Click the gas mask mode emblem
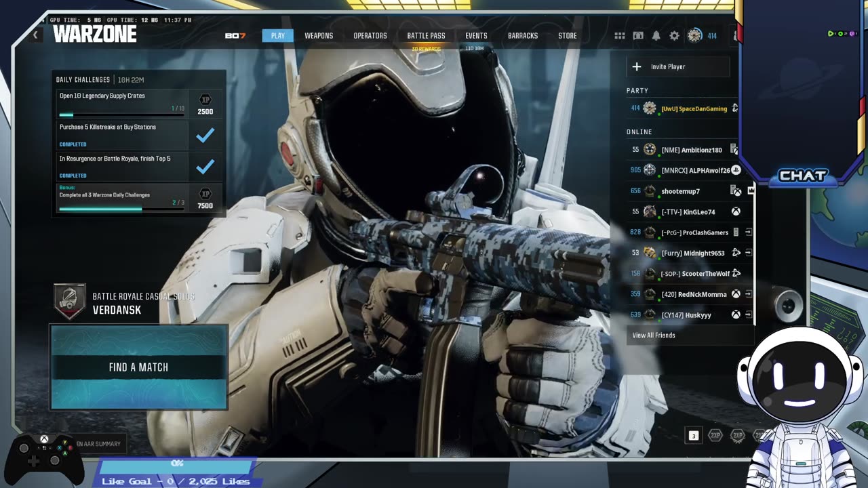 tap(70, 302)
